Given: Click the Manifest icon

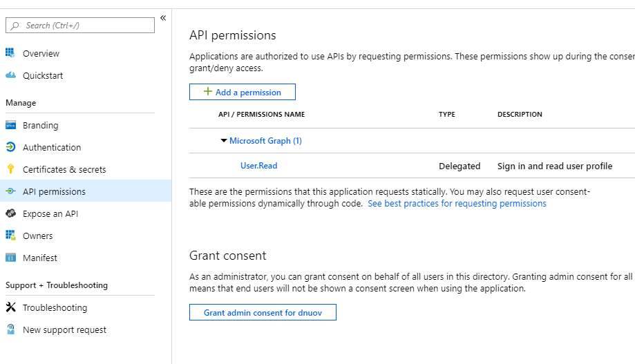Looking at the screenshot, I should point(10,258).
